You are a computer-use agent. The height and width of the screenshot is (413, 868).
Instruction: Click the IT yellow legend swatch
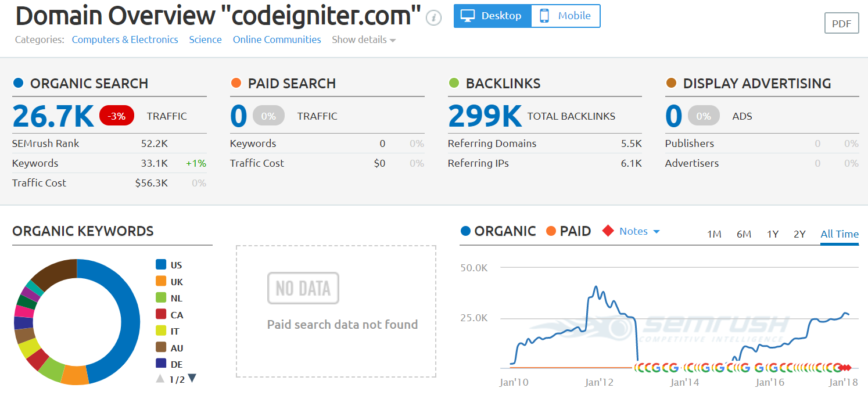coord(161,331)
